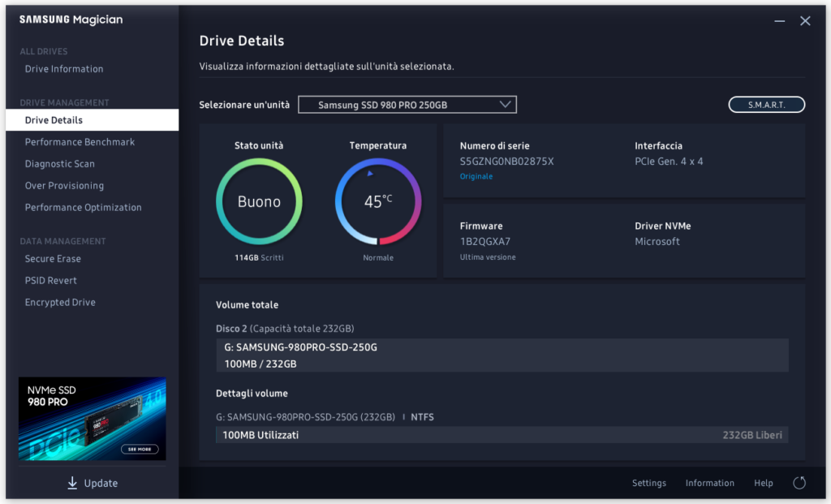The image size is (831, 504).
Task: Click the G: SAMSUNG-980PRO-SSD-250G (232GB) detail line
Action: click(x=305, y=417)
